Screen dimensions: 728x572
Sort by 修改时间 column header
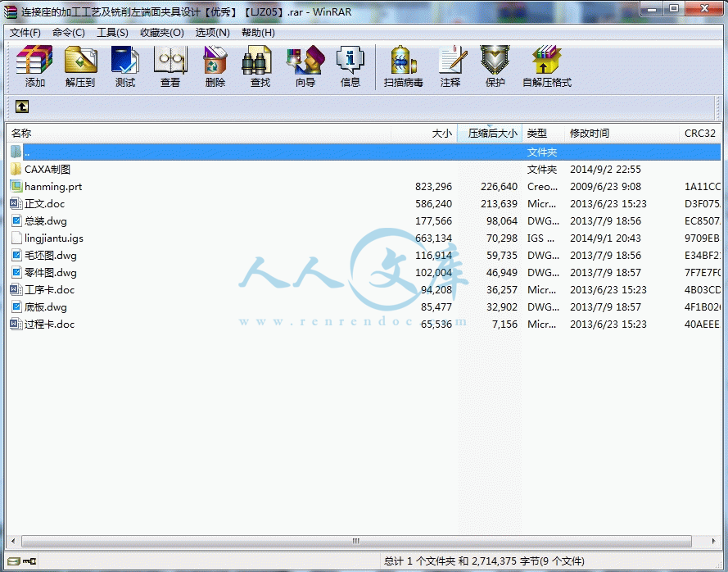[622, 134]
